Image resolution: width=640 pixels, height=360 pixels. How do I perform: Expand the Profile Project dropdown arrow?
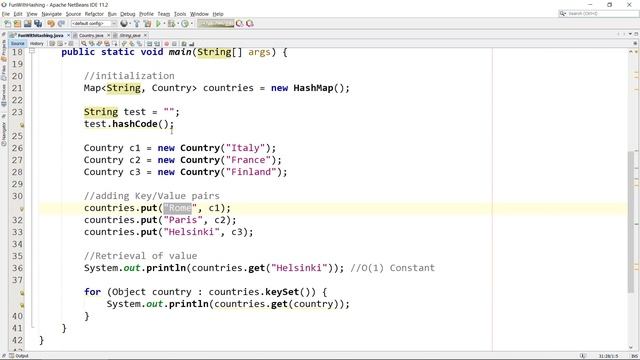pos(191,24)
